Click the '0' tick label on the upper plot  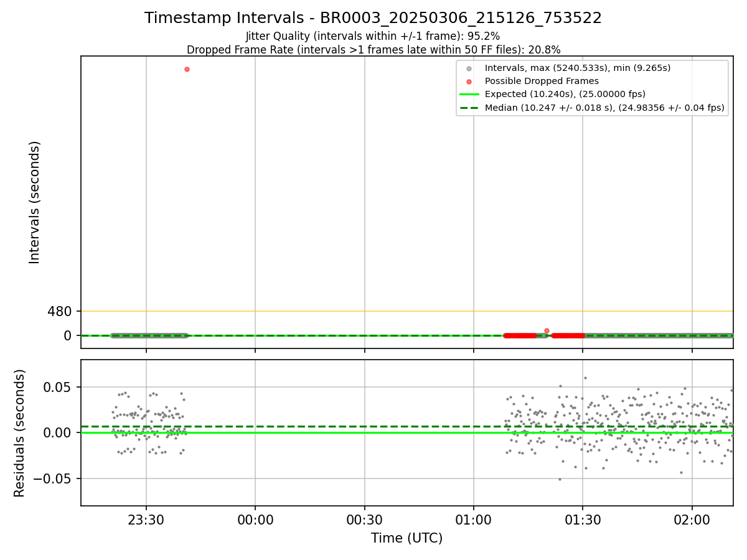click(x=68, y=336)
